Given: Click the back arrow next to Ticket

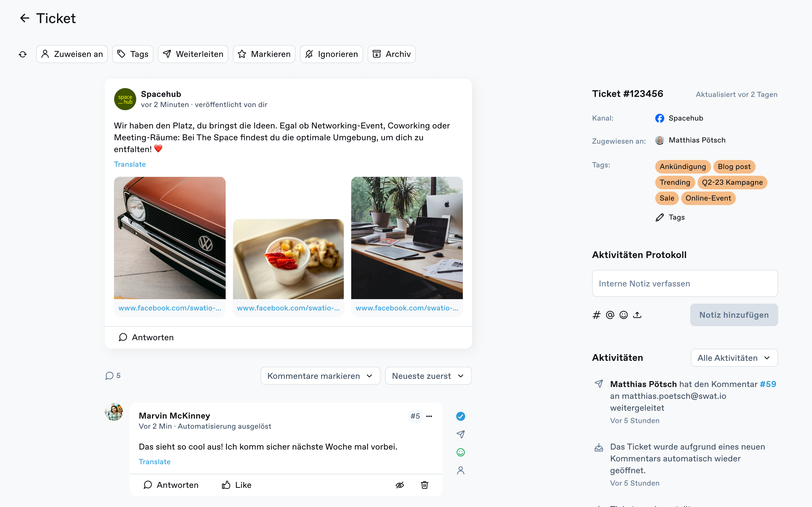Looking at the screenshot, I should [25, 18].
